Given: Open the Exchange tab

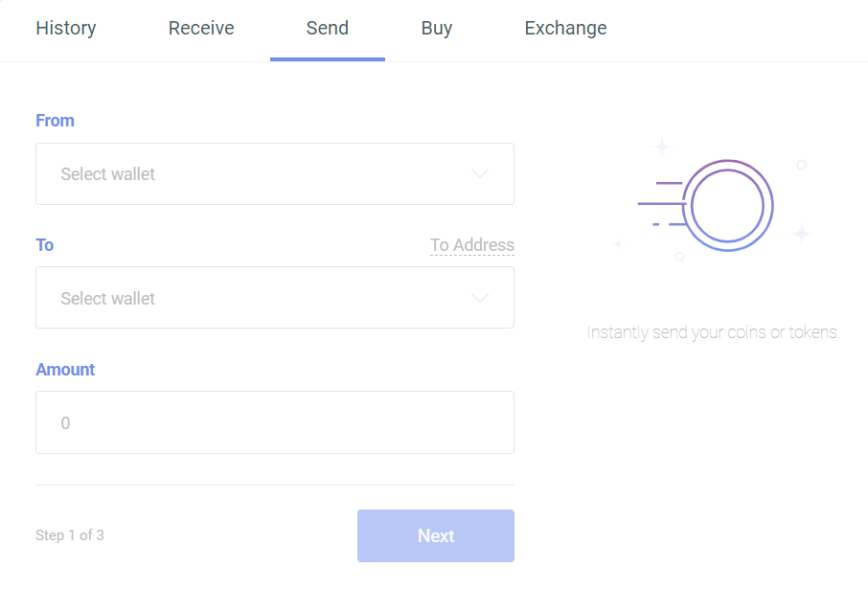Looking at the screenshot, I should [565, 29].
